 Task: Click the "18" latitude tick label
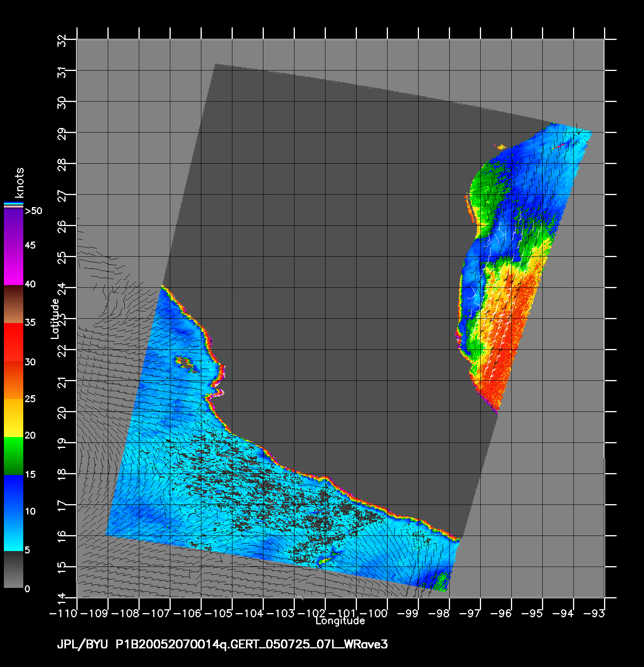(62, 475)
